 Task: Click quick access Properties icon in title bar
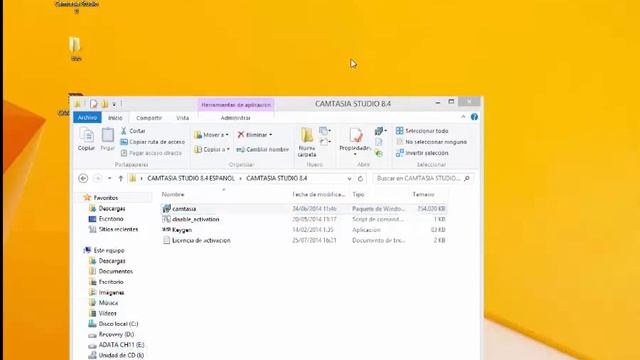tap(94, 104)
